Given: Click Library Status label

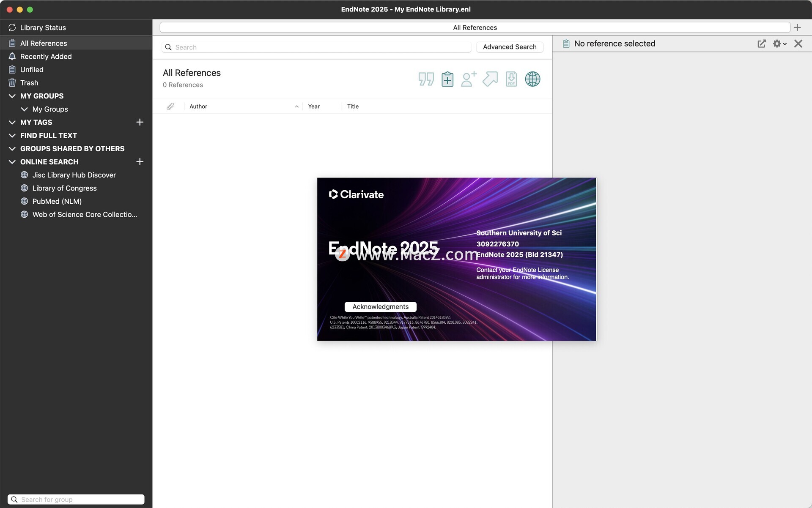Looking at the screenshot, I should 43,27.
